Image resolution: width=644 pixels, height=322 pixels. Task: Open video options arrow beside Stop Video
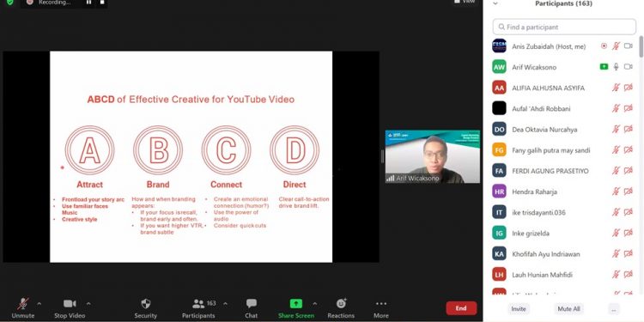pos(88,304)
